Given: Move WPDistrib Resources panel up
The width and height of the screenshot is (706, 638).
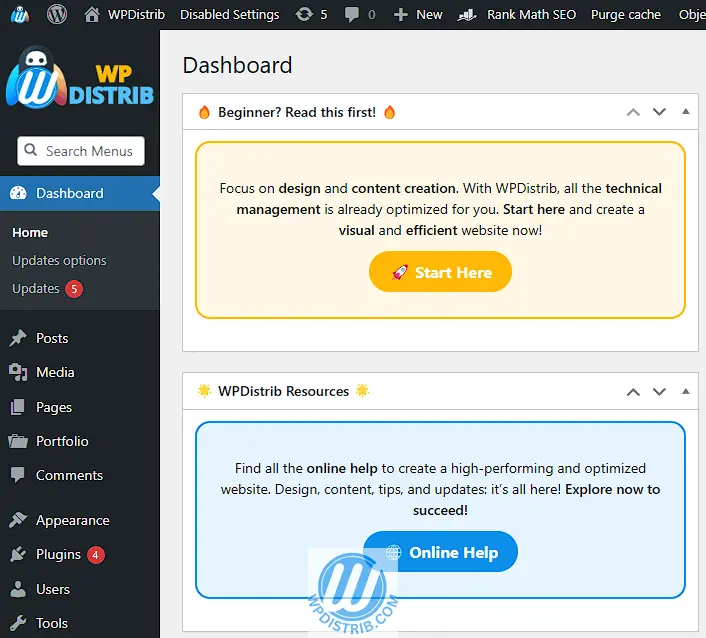Looking at the screenshot, I should pyautogui.click(x=633, y=392).
